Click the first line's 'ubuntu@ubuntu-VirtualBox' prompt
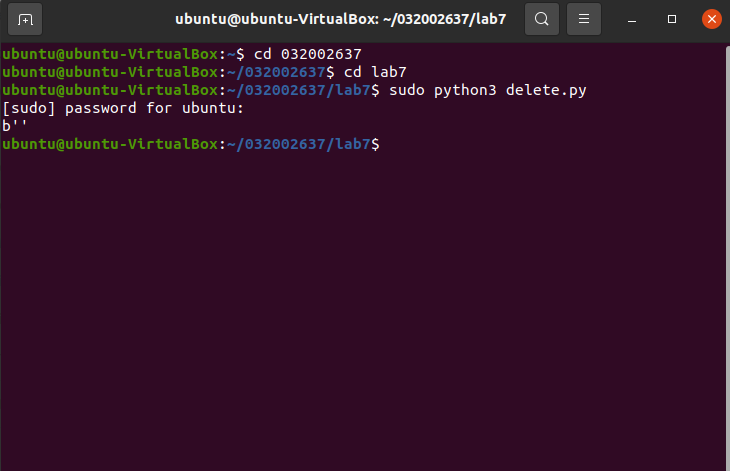 [109, 54]
